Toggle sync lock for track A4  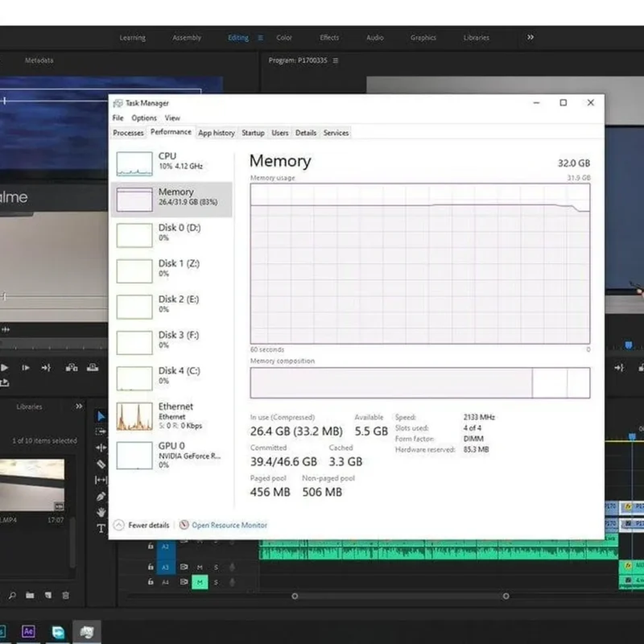click(184, 582)
